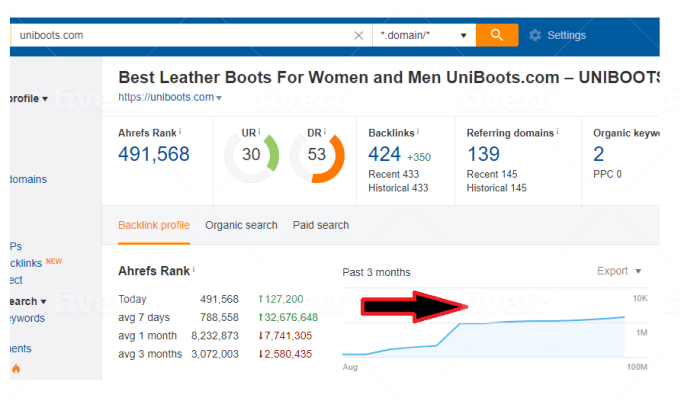The height and width of the screenshot is (411, 680).
Task: Click the +350 backlinks change value
Action: click(419, 157)
